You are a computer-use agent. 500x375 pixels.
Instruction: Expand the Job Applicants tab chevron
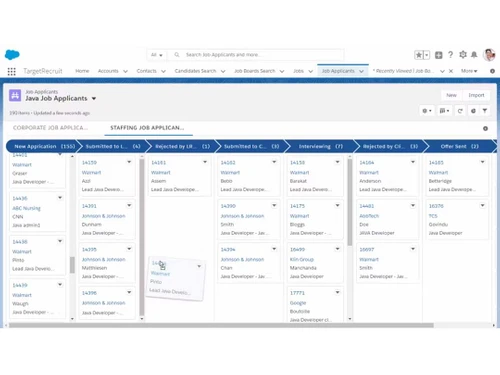pyautogui.click(x=361, y=71)
